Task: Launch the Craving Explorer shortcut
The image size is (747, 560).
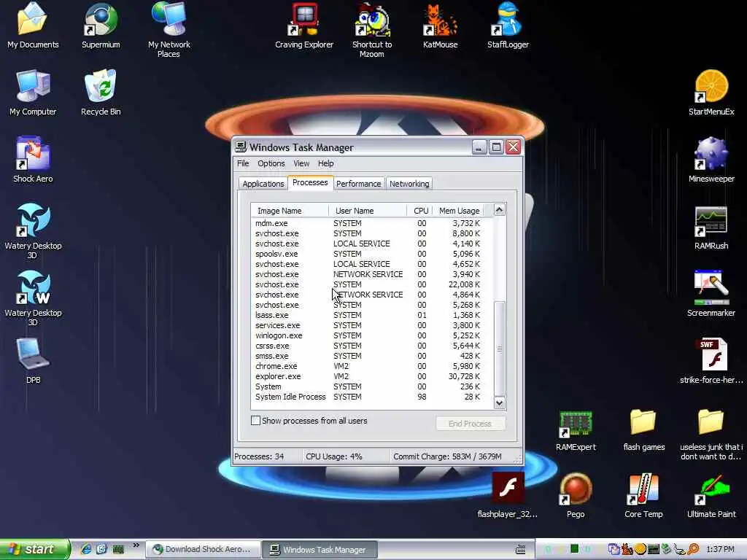Action: click(x=304, y=26)
